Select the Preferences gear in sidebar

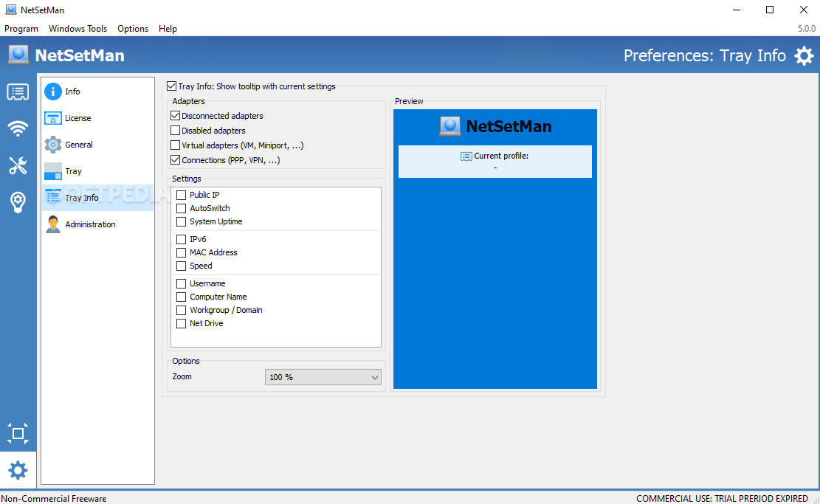click(18, 470)
